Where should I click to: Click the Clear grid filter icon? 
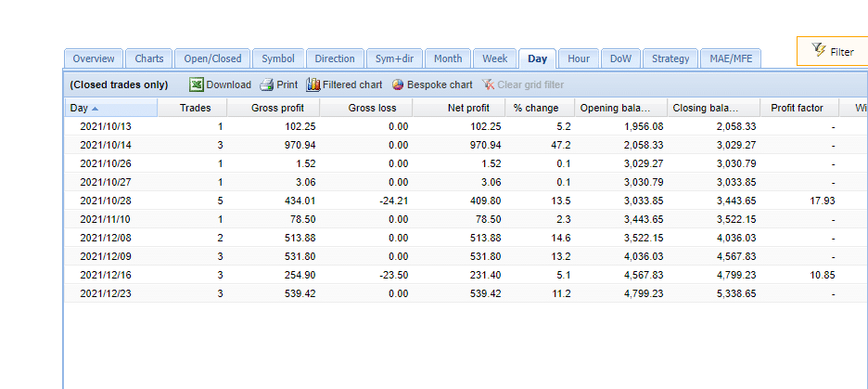[x=488, y=84]
